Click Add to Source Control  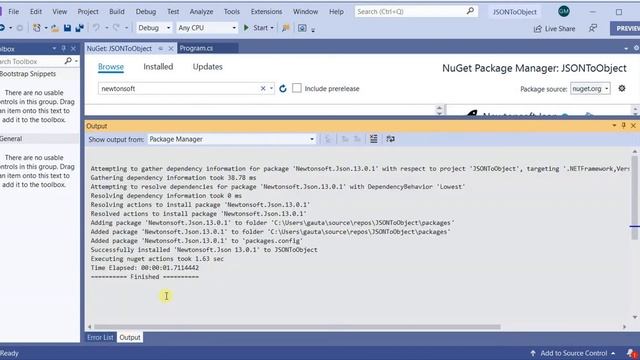click(x=573, y=353)
